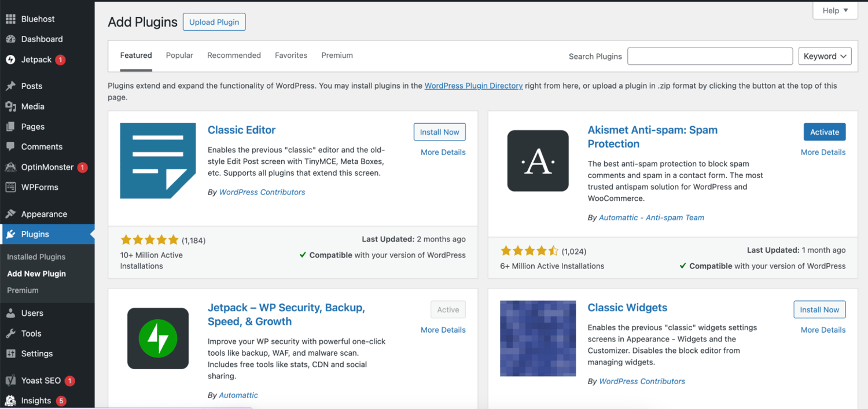View More Details for Classic Widgets
868x409 pixels.
click(x=823, y=330)
